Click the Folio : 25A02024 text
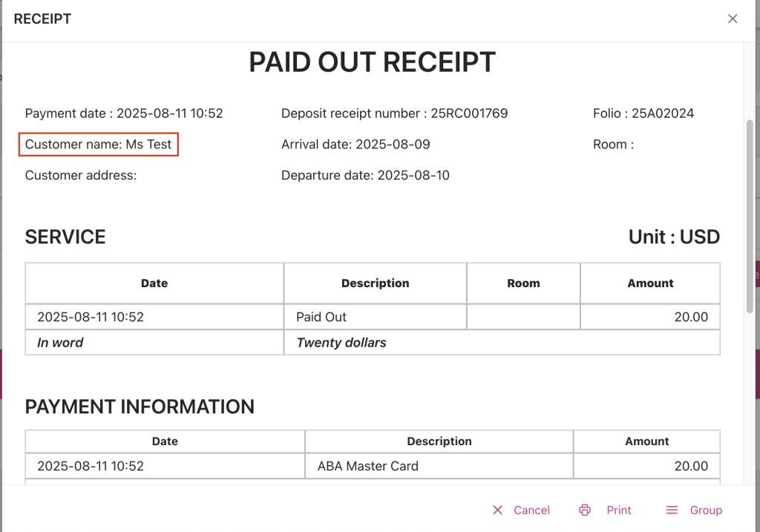 (x=643, y=114)
